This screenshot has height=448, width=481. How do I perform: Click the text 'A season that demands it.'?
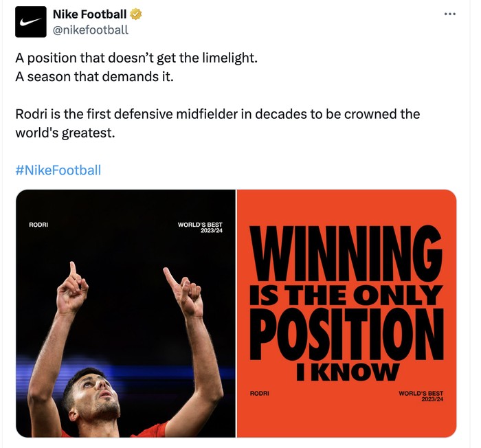click(95, 76)
